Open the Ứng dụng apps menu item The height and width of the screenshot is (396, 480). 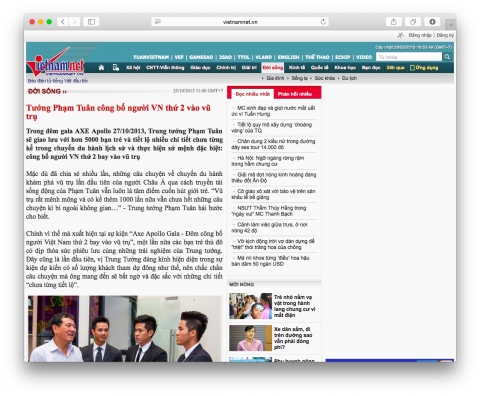pyautogui.click(x=424, y=68)
